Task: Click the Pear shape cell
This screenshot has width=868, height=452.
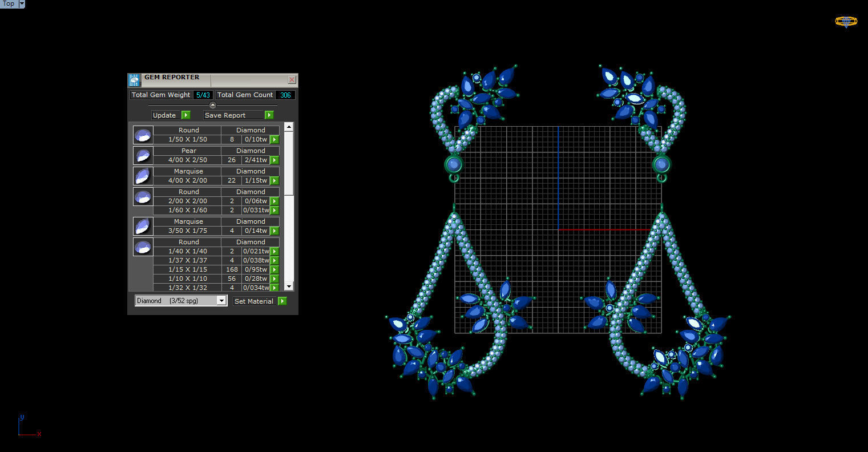Action: (x=188, y=151)
